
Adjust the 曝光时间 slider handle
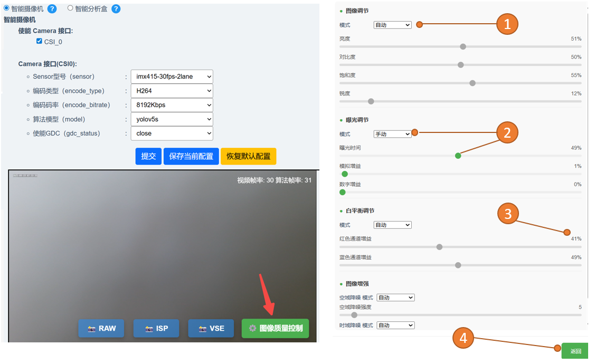(x=458, y=156)
